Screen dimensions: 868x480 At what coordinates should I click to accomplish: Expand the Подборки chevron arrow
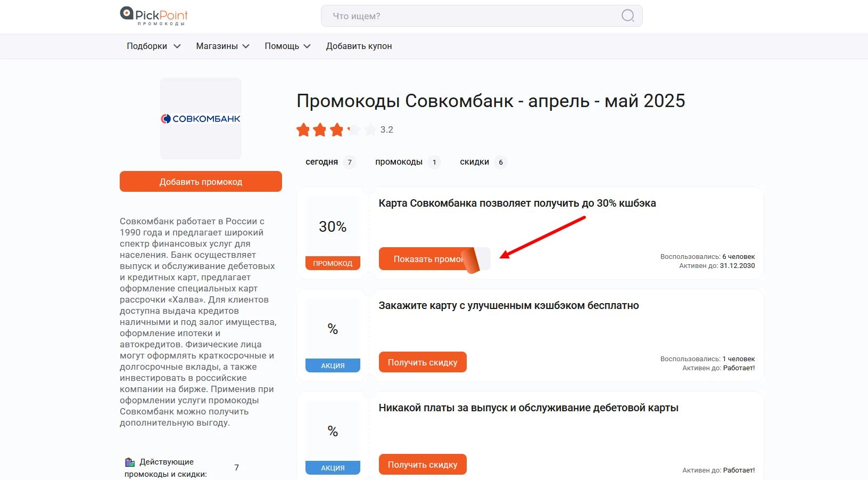[x=177, y=46]
